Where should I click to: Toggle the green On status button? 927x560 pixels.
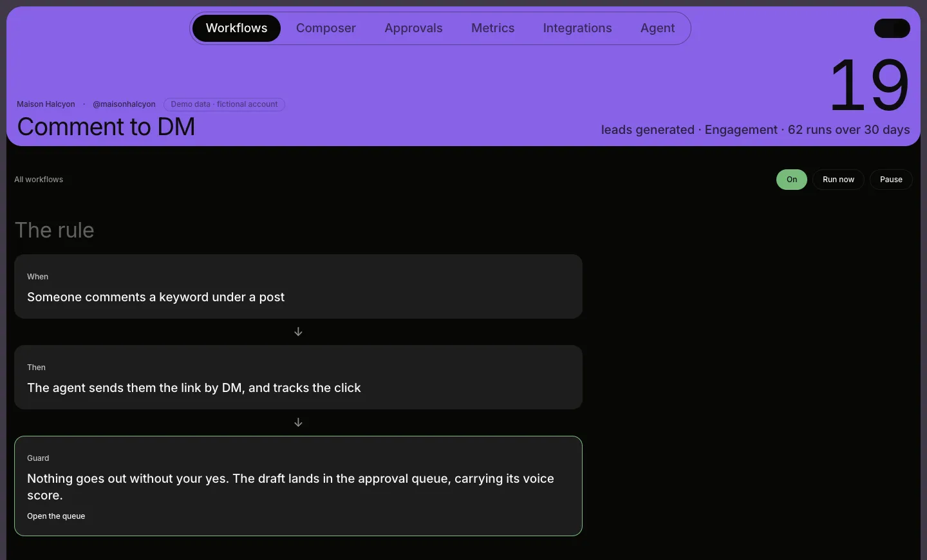[792, 180]
